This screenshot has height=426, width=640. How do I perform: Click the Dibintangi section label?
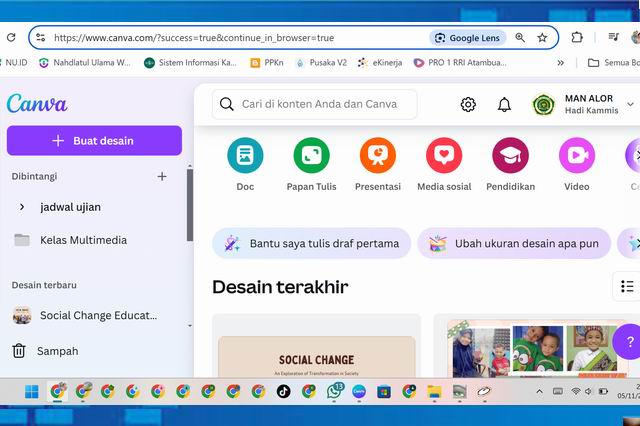point(34,176)
